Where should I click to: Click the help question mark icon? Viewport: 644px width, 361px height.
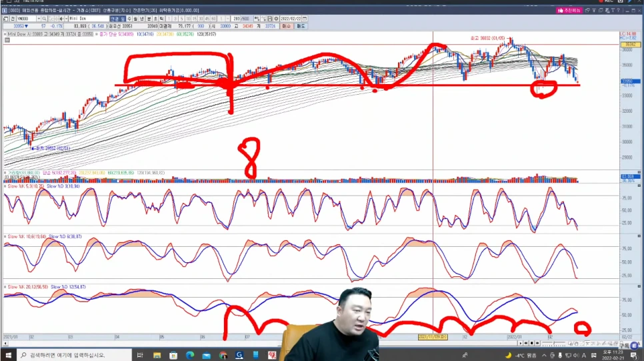click(x=618, y=10)
